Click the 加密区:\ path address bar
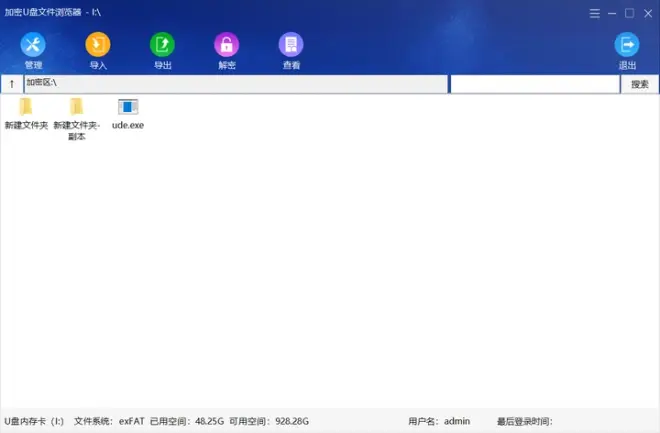This screenshot has height=433, width=660. click(235, 85)
